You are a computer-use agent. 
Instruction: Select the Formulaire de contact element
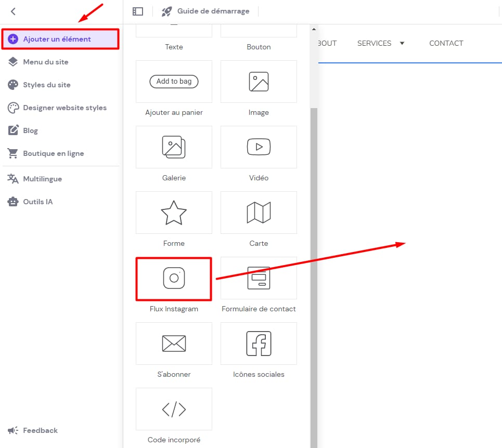point(259,278)
